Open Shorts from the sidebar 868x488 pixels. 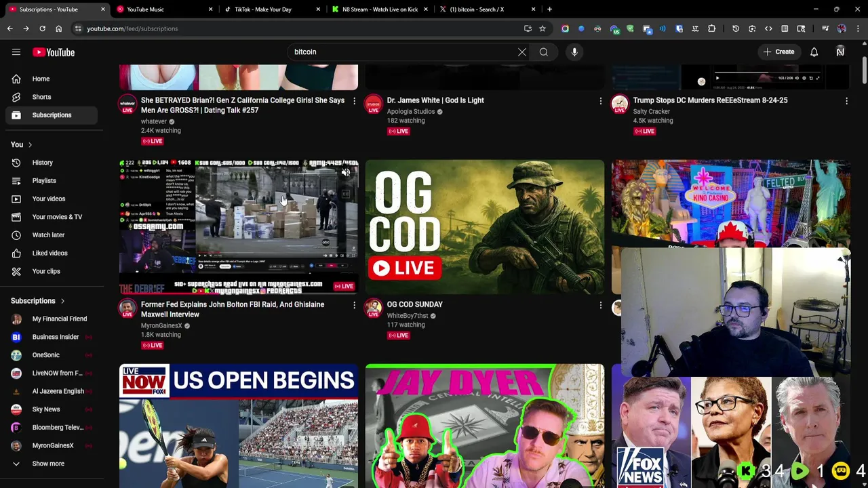pyautogui.click(x=52, y=97)
